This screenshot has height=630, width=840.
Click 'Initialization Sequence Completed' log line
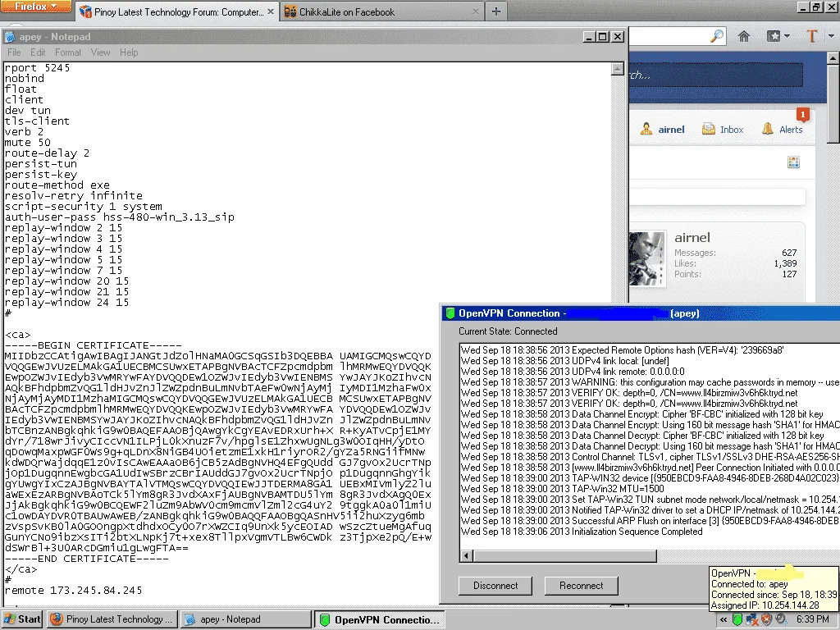582,532
